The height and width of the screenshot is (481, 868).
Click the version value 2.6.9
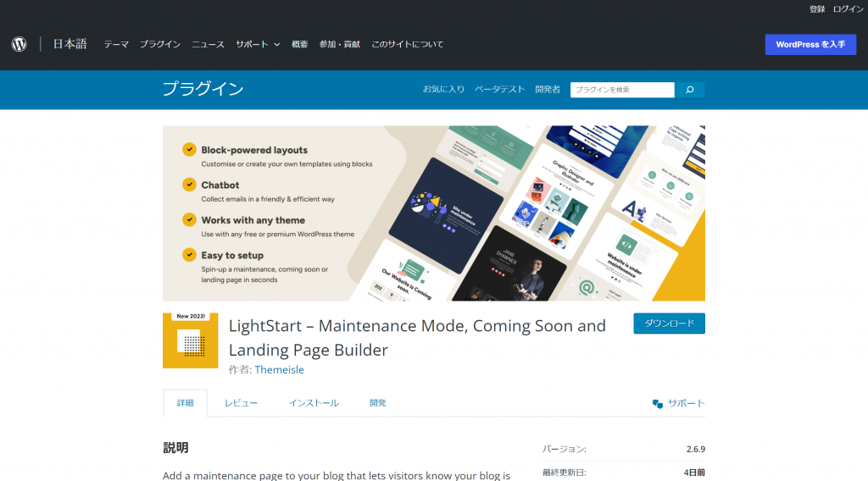(696, 449)
